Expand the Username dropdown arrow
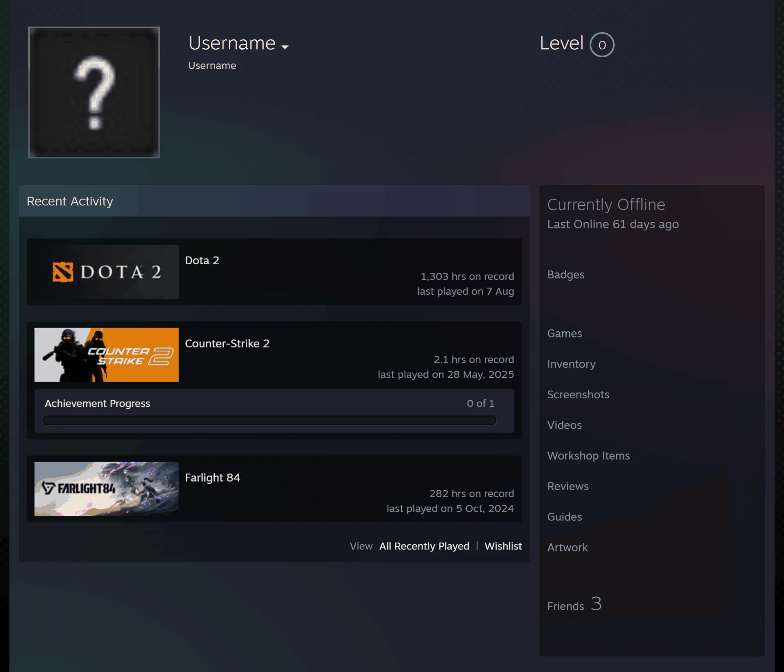Viewport: 784px width, 672px height. pos(285,47)
